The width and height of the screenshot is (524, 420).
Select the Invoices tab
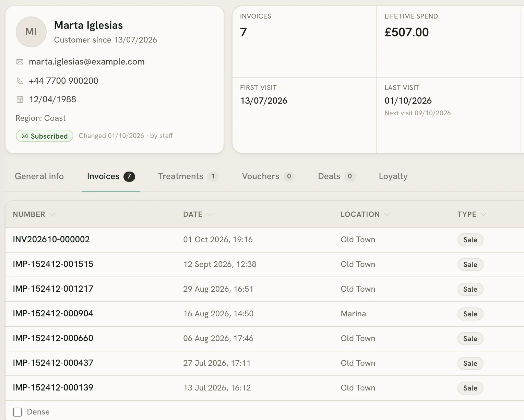[x=111, y=176]
